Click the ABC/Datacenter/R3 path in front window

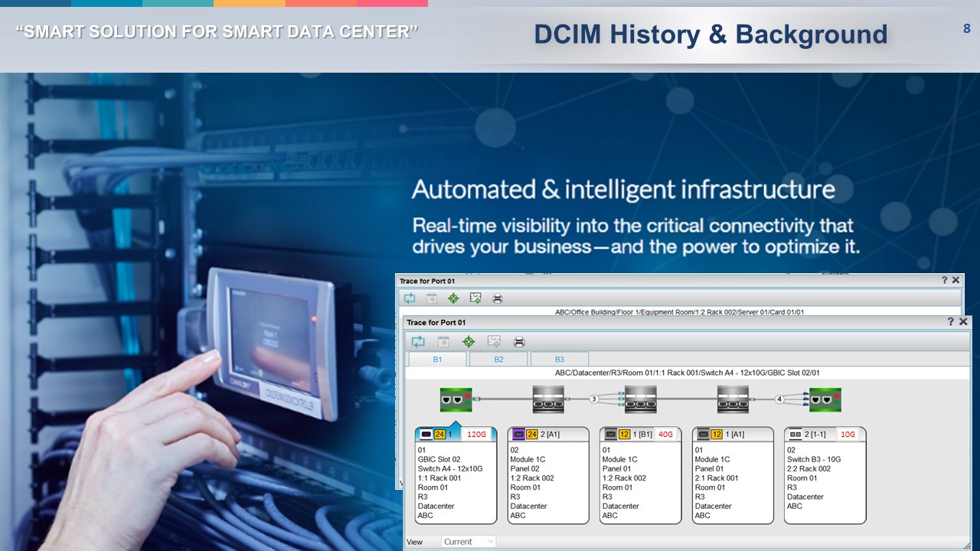[688, 373]
